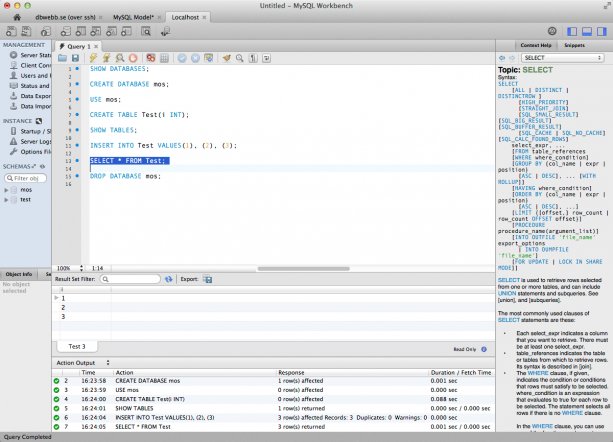
Task: Click the editor horizontal scrollbar
Action: click(x=303, y=268)
